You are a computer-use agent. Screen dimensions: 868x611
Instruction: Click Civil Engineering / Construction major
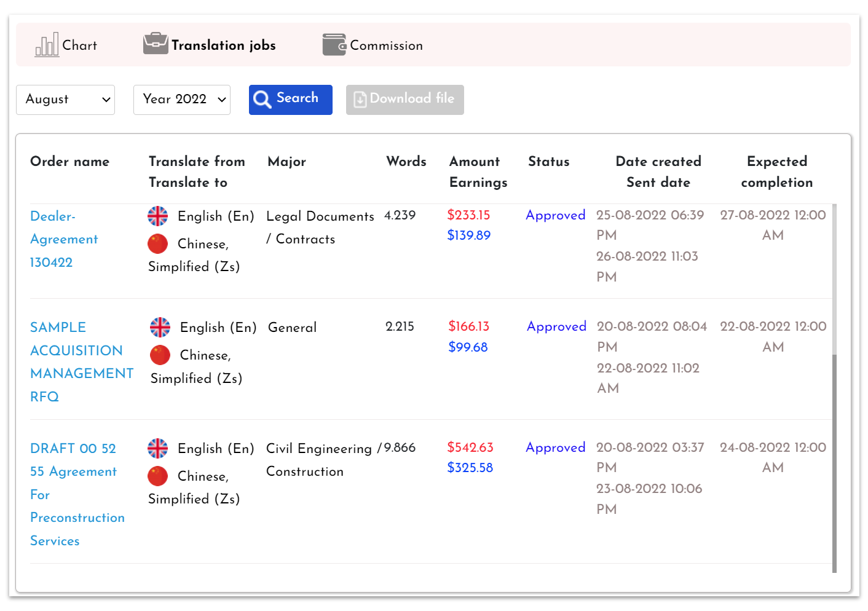[324, 460]
